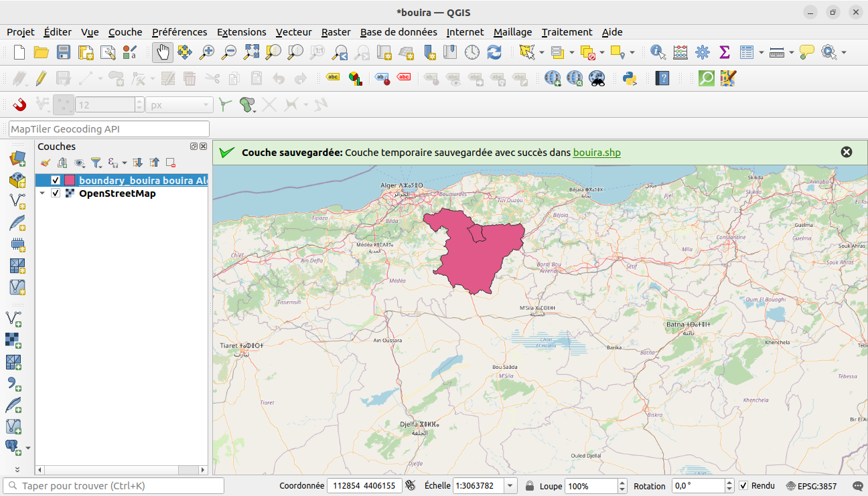Open the deselect features dropdown arrow
868x496 pixels.
602,52
